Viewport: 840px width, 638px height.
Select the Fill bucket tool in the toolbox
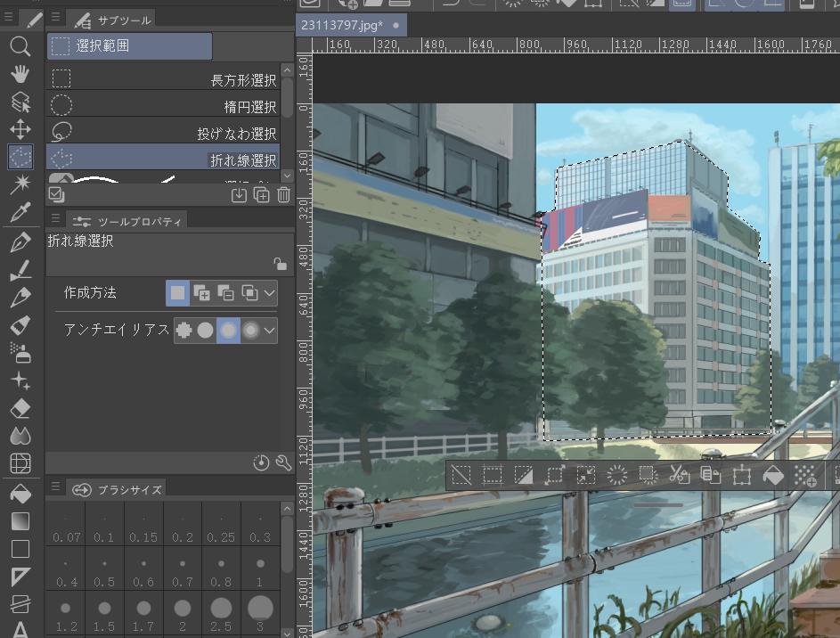[20, 494]
